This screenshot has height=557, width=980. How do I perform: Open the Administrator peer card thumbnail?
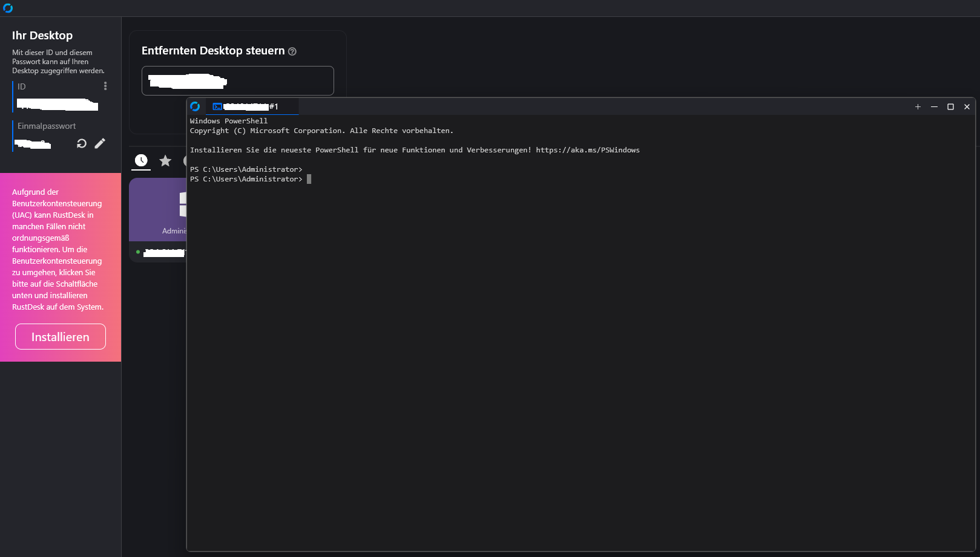[x=159, y=209]
